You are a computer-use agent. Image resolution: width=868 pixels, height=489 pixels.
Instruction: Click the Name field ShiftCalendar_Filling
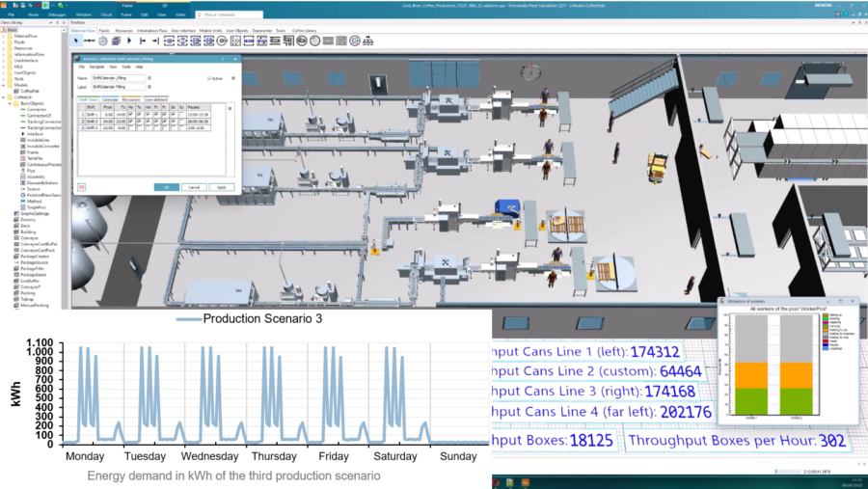[120, 78]
